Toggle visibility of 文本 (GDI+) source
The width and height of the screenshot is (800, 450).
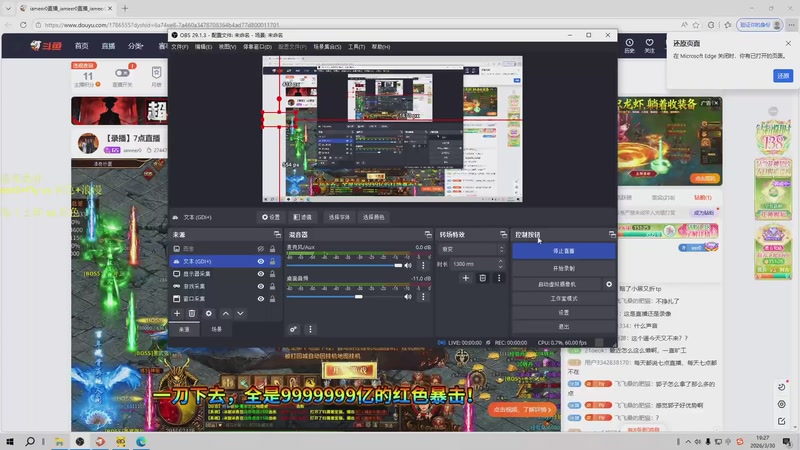[261, 261]
